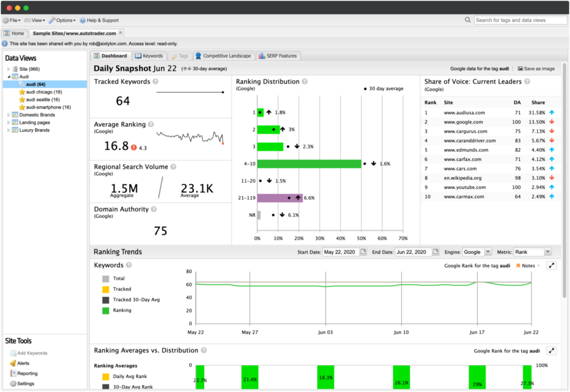Viewport: 570px width, 392px height.
Task: Click the search for tags field
Action: (520, 20)
